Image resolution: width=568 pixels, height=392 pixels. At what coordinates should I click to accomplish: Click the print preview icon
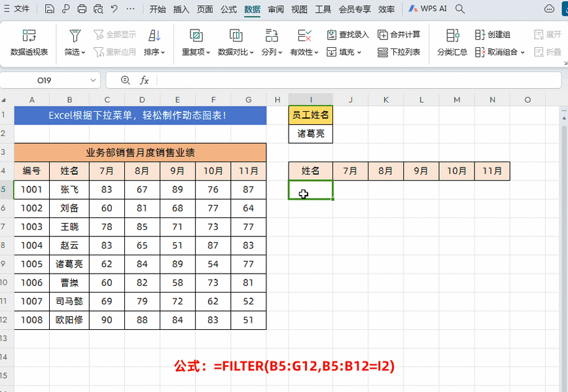(x=98, y=9)
